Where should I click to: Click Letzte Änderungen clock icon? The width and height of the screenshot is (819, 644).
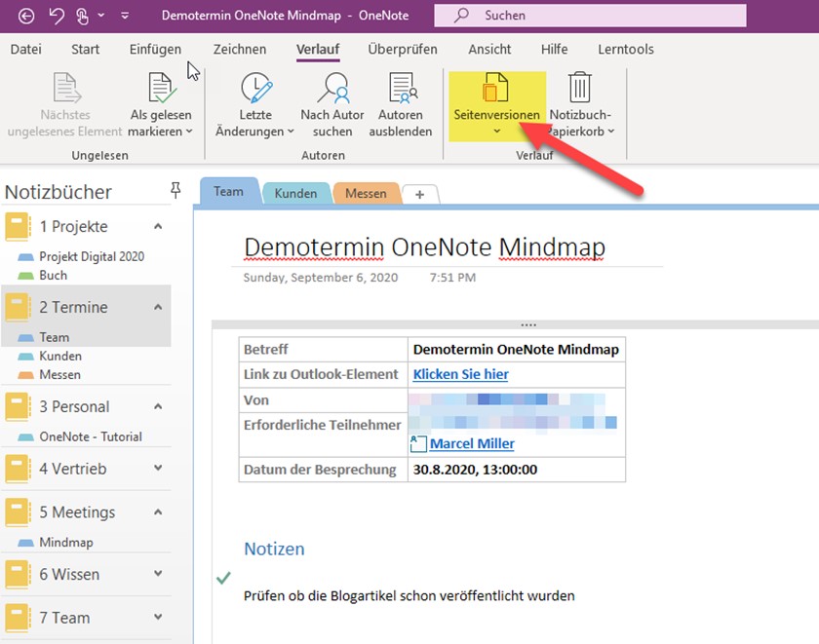255,87
